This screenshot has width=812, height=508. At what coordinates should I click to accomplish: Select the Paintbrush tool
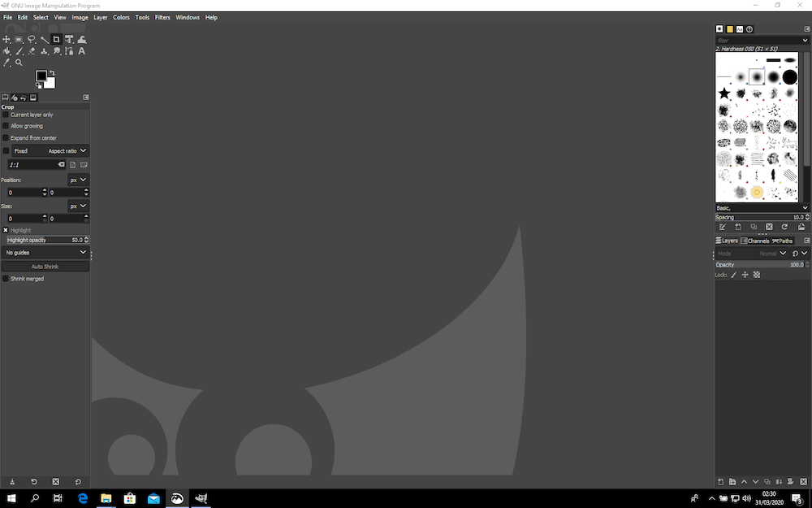19,51
